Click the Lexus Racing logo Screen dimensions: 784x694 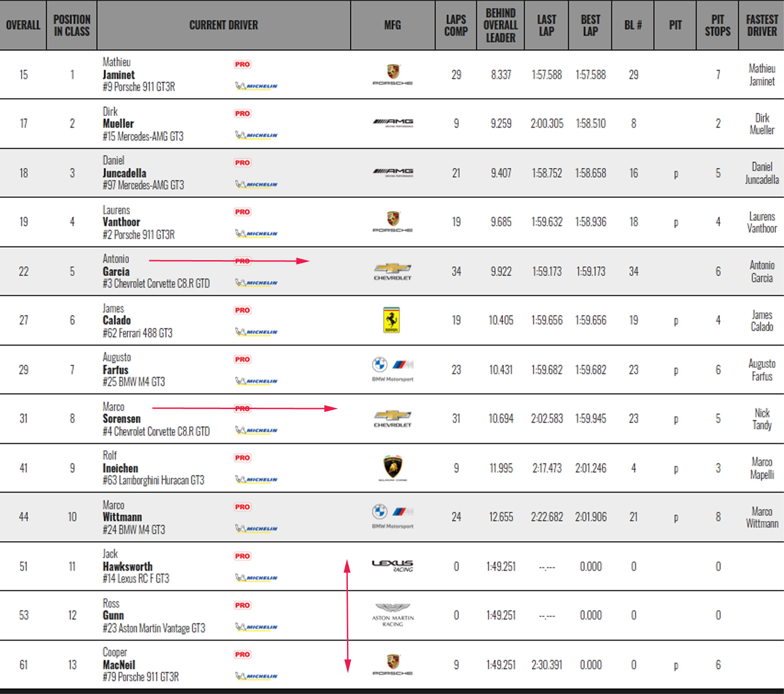pos(392,566)
